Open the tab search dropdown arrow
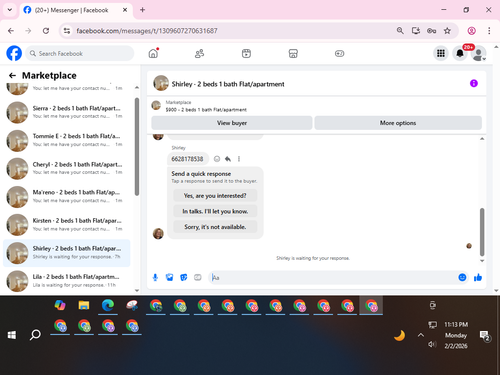500x375 pixels. tap(10, 10)
